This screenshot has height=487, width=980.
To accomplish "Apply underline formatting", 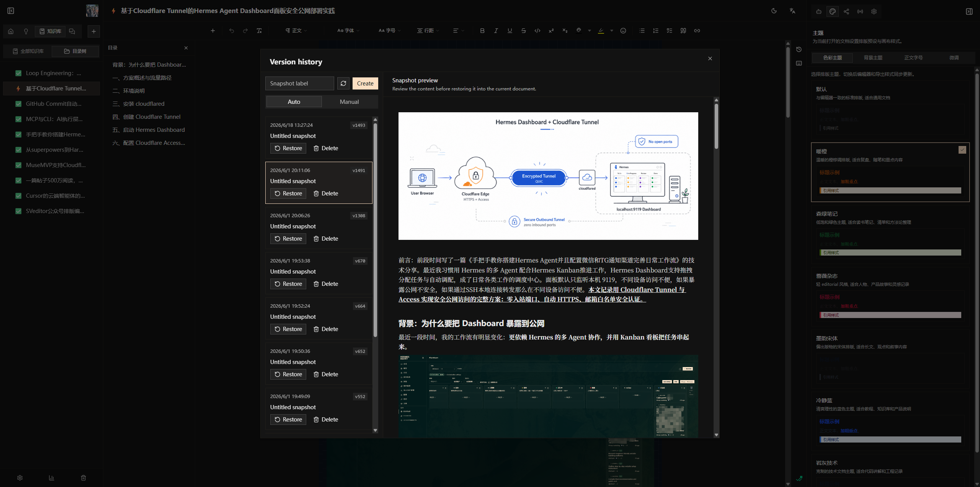I will 510,31.
